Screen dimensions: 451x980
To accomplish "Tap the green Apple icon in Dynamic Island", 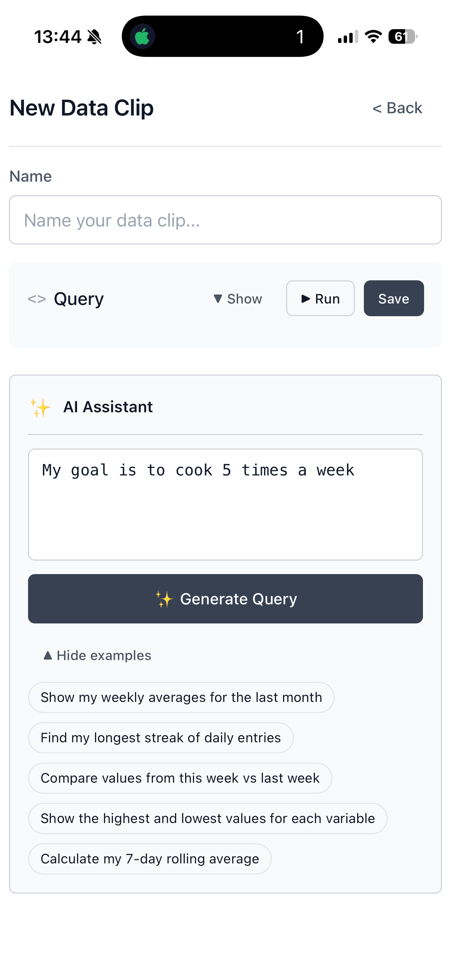I will 142,37.
